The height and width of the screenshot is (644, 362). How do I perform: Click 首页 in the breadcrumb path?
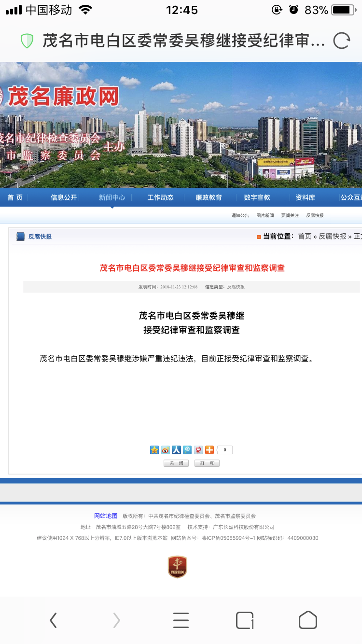[305, 237]
